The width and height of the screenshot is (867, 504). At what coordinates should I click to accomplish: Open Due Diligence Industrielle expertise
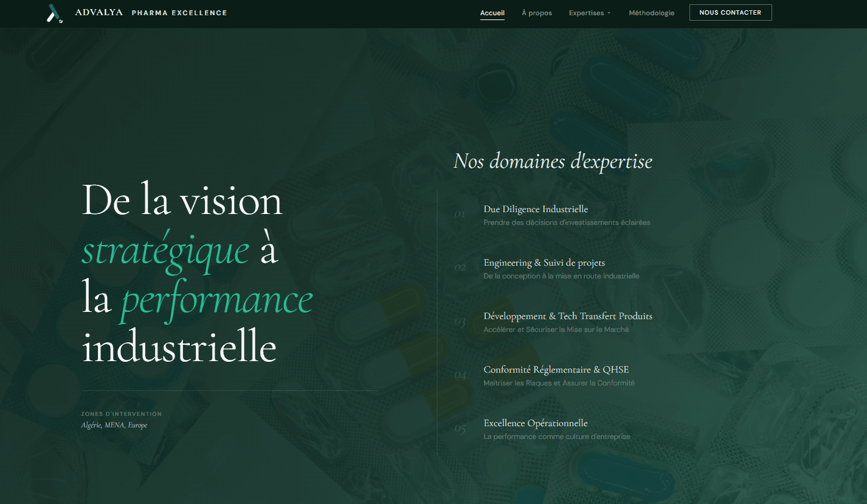click(x=536, y=209)
